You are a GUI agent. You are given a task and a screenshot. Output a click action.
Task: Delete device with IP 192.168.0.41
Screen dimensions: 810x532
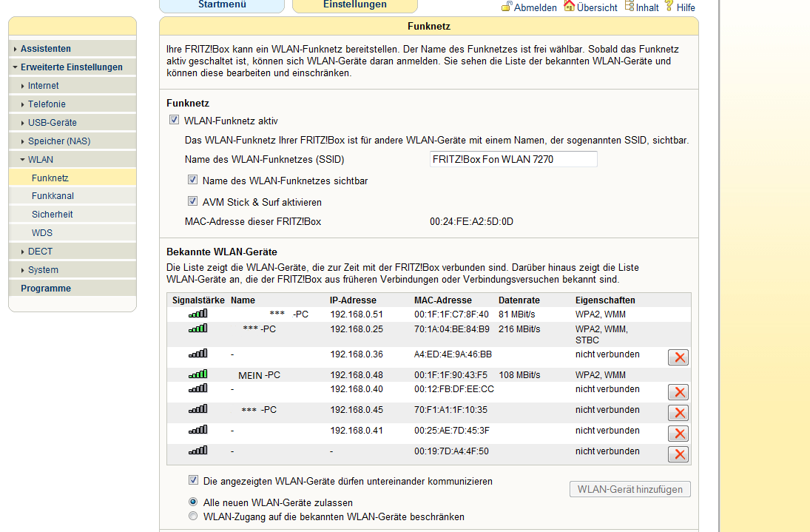pyautogui.click(x=678, y=434)
